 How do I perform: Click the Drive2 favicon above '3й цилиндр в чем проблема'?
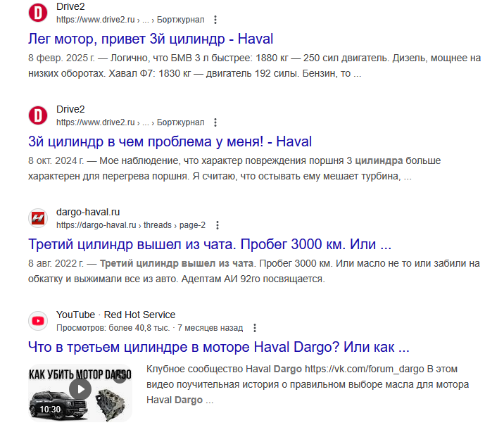tap(38, 115)
